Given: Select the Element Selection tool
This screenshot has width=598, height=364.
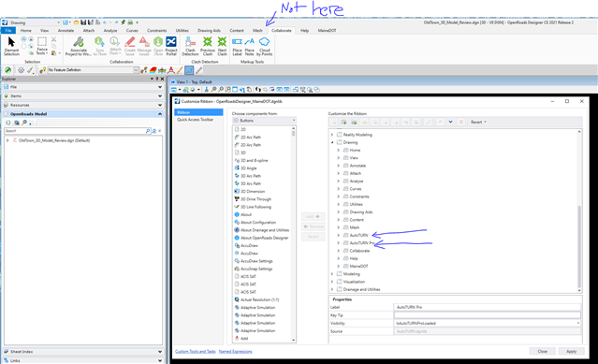Looking at the screenshot, I should (x=11, y=46).
